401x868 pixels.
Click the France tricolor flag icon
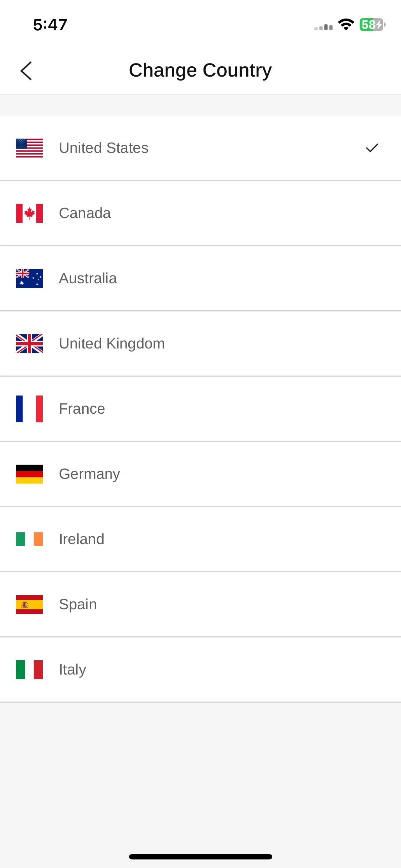coord(29,409)
